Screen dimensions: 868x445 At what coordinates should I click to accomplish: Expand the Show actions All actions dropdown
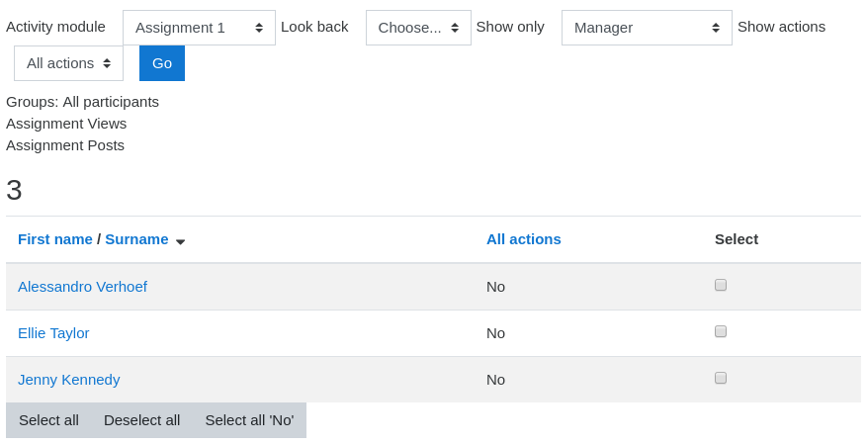[x=68, y=63]
